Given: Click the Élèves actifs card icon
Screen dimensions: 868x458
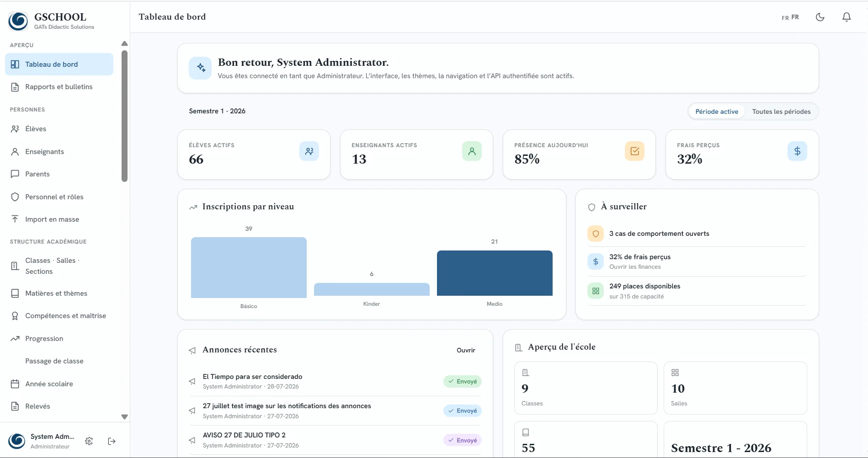Looking at the screenshot, I should point(309,151).
